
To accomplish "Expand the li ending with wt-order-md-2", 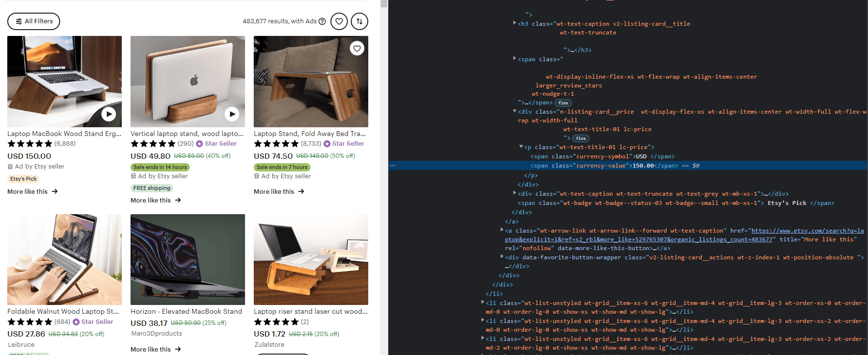I will point(482,338).
